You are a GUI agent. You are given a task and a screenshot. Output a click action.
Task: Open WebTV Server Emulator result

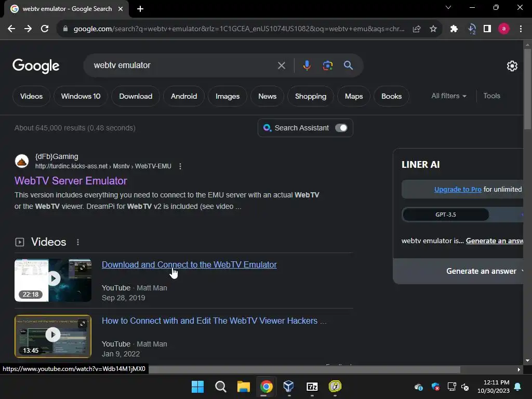(71, 181)
